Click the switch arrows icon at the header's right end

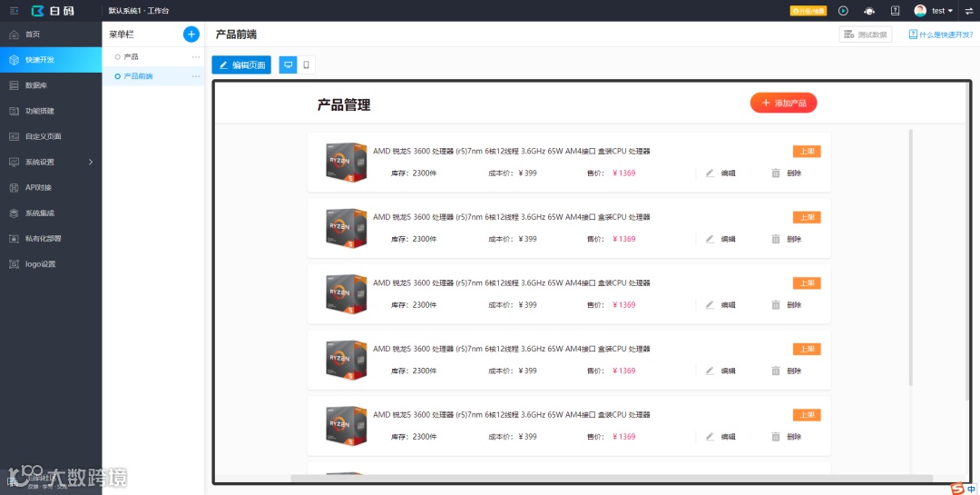[969, 11]
